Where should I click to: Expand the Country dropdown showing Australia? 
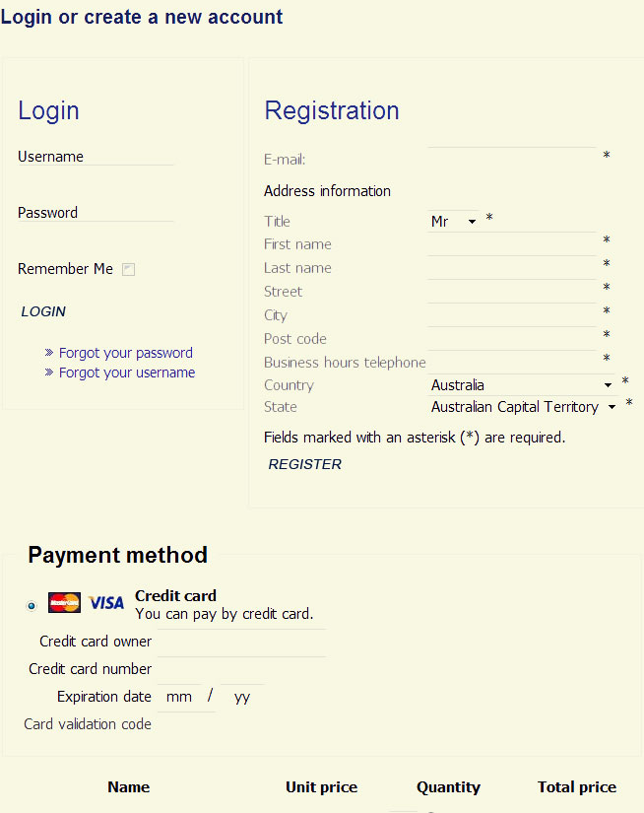click(521, 384)
